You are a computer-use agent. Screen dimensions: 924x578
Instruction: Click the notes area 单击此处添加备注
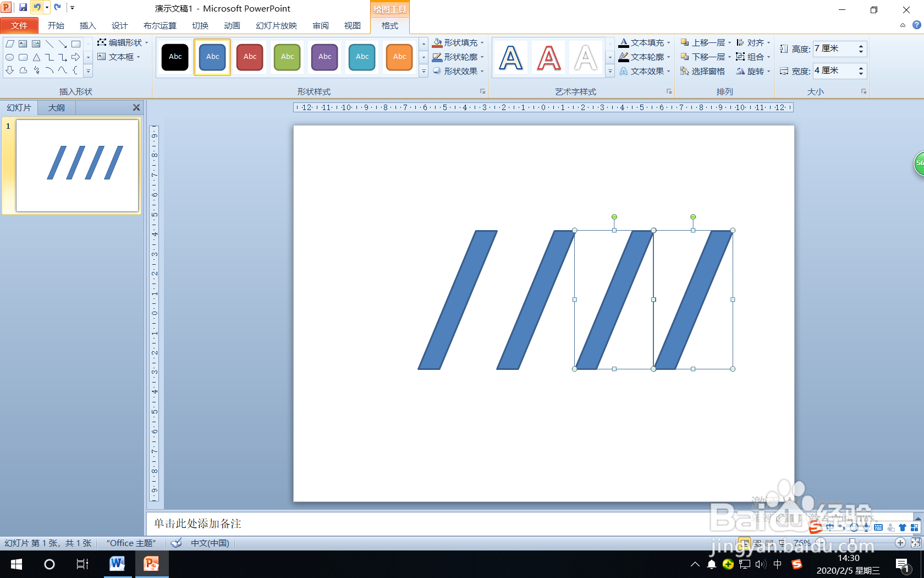pos(197,524)
